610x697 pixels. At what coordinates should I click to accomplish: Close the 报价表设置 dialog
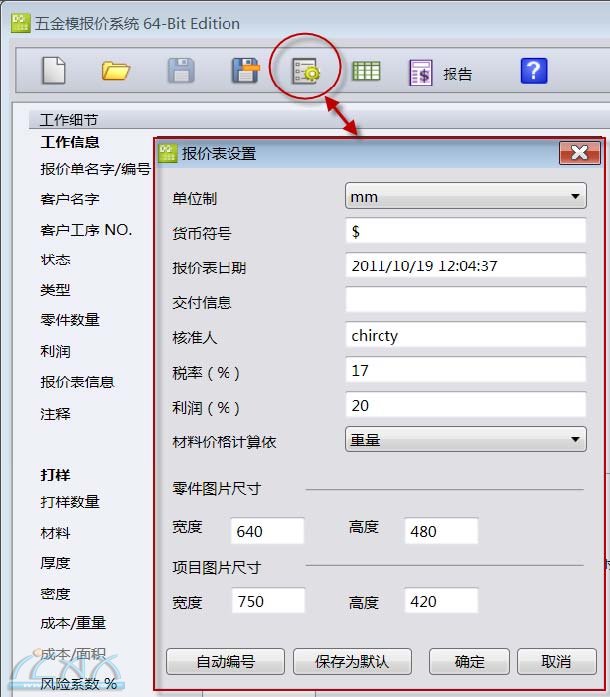point(580,153)
